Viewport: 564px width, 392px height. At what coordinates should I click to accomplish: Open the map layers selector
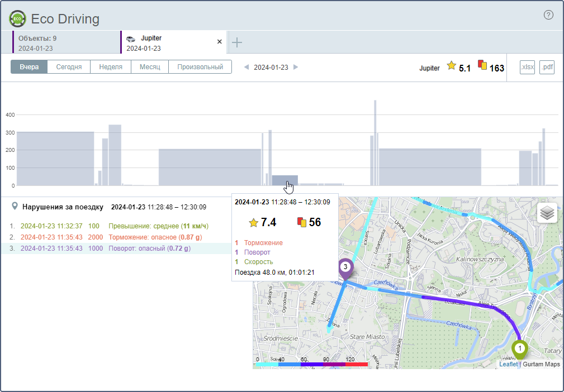(x=547, y=213)
